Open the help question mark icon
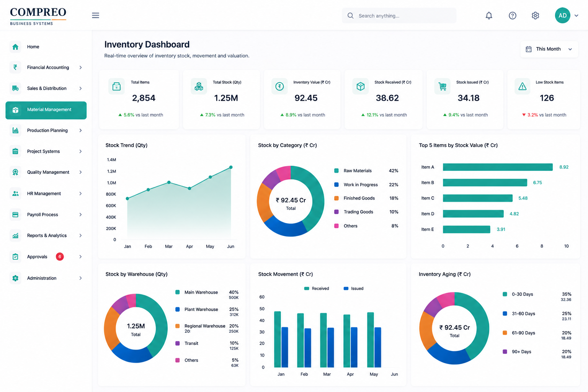The image size is (588, 392). pyautogui.click(x=513, y=16)
